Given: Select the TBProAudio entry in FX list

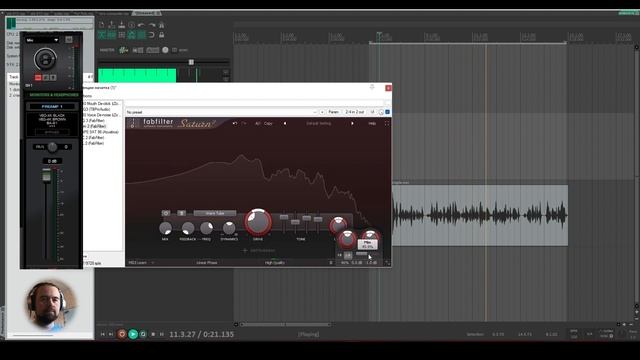Looking at the screenshot, I should (97, 109).
